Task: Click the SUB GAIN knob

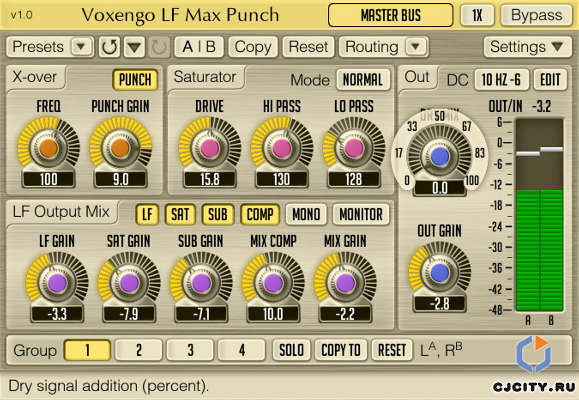Action: pyautogui.click(x=201, y=283)
